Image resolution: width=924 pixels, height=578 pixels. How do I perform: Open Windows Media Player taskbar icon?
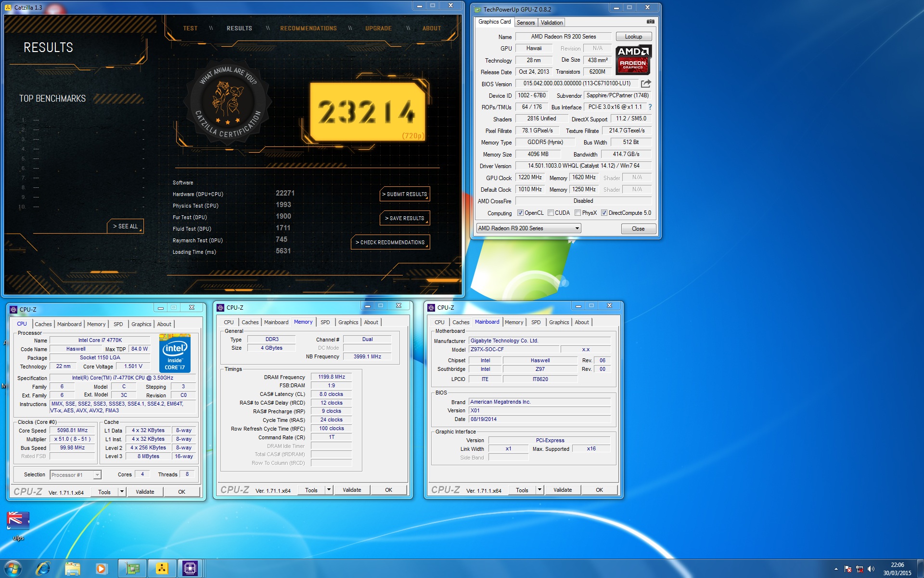[x=101, y=569]
